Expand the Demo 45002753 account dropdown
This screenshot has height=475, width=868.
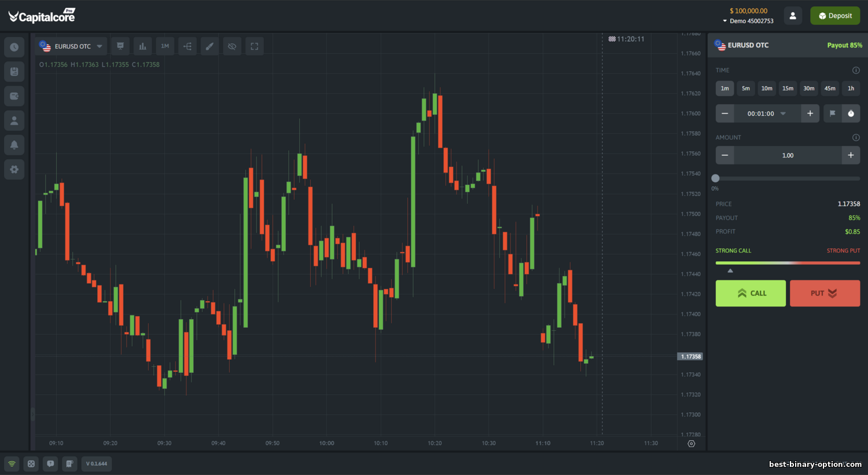(x=748, y=21)
